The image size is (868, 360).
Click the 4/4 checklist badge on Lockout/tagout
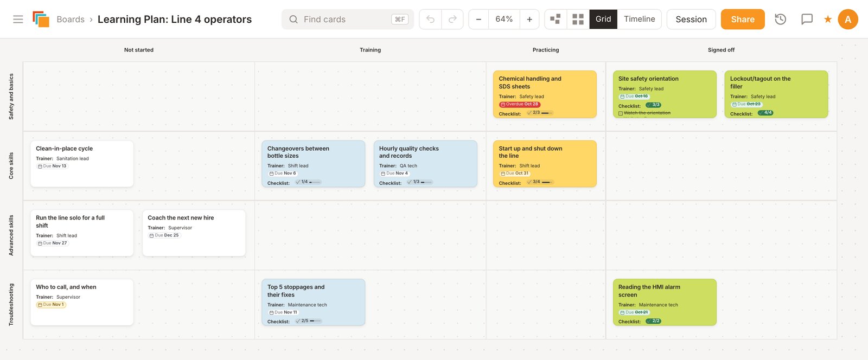point(765,113)
